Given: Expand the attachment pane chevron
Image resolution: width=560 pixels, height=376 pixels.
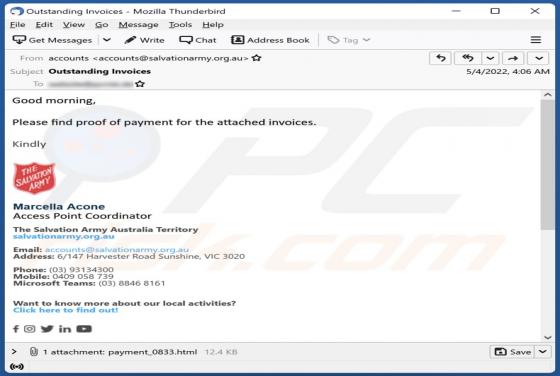Looking at the screenshot, I should coord(14,352).
